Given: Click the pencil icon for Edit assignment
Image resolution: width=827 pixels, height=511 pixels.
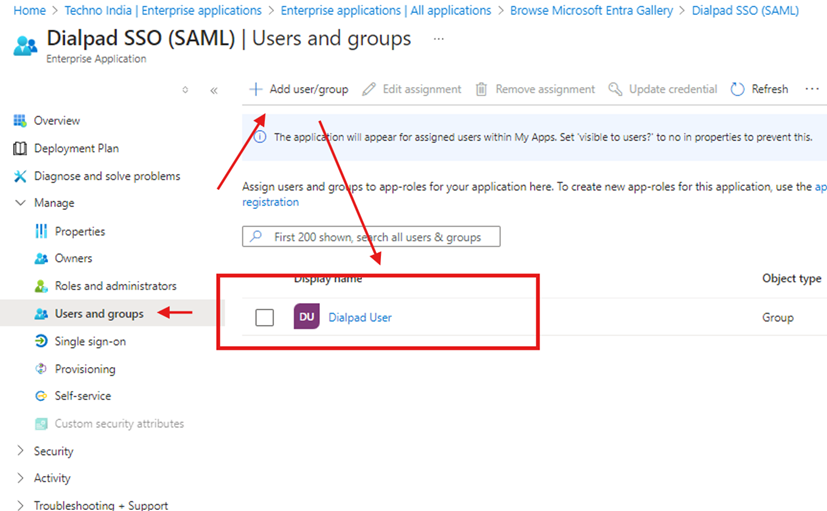Looking at the screenshot, I should 369,89.
